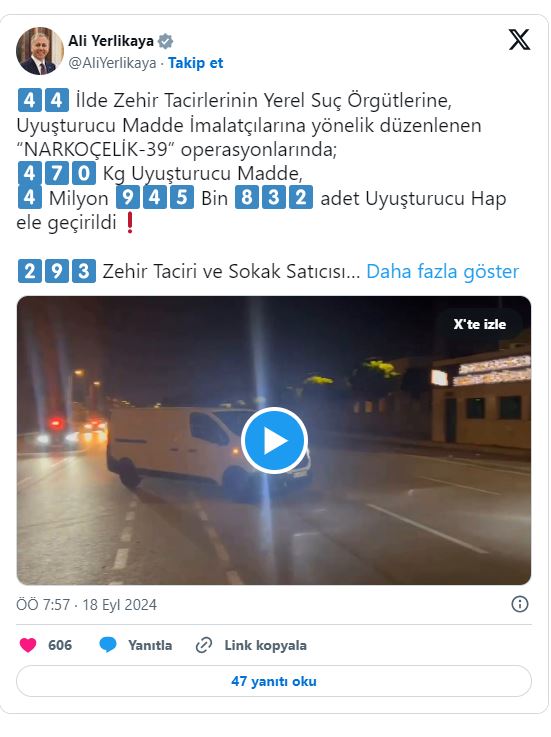Click the Link kopyala label
The height and width of the screenshot is (737, 551).
(x=266, y=645)
